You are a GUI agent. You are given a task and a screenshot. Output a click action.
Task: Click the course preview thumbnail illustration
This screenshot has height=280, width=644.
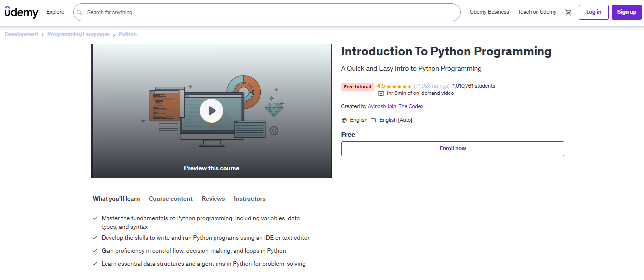(x=212, y=111)
